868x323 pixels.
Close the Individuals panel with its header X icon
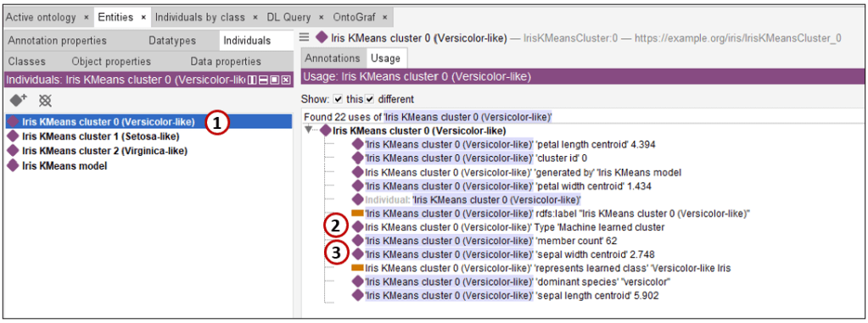click(x=286, y=81)
